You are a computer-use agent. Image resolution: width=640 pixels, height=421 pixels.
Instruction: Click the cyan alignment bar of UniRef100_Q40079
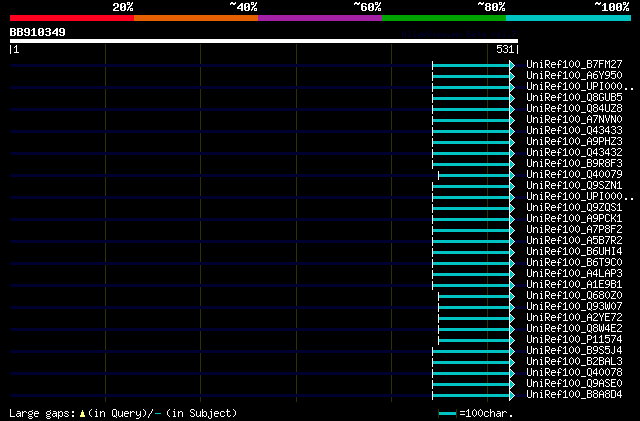pos(474,176)
